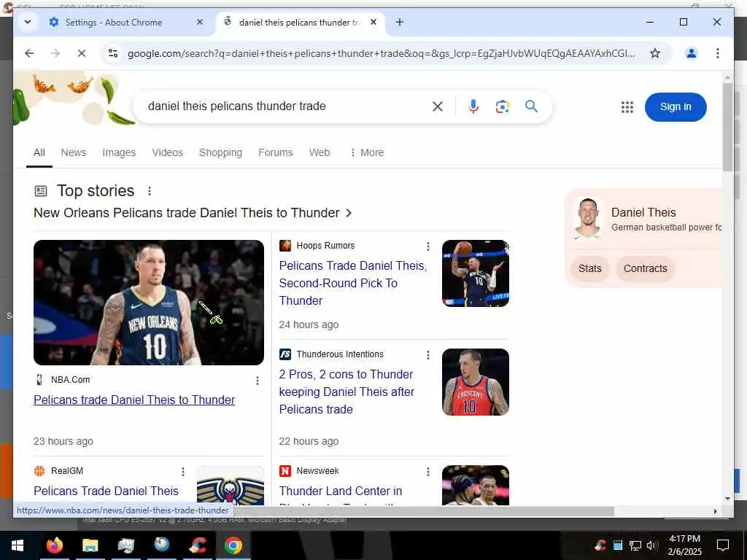
Task: Open options for Newsweek story
Action: coord(427,472)
